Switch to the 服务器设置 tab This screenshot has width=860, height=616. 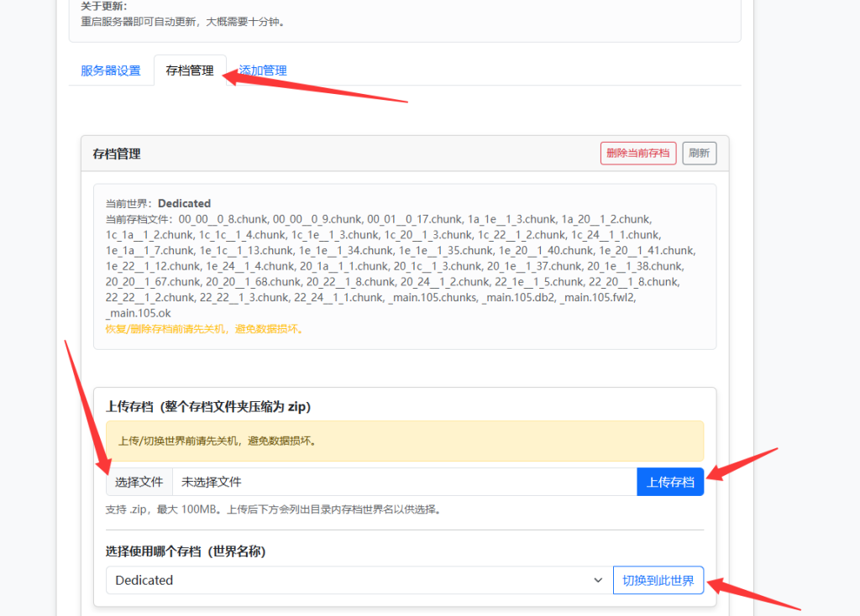pyautogui.click(x=110, y=70)
